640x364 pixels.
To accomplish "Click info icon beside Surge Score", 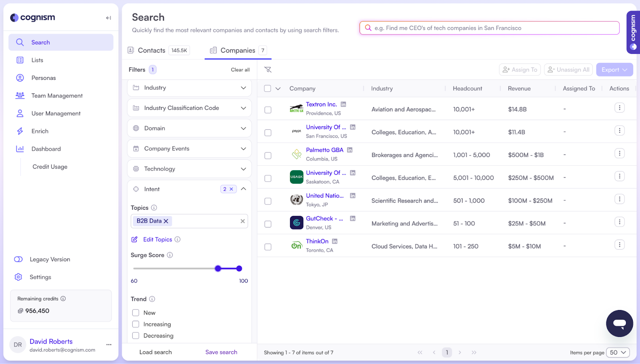I will point(170,255).
